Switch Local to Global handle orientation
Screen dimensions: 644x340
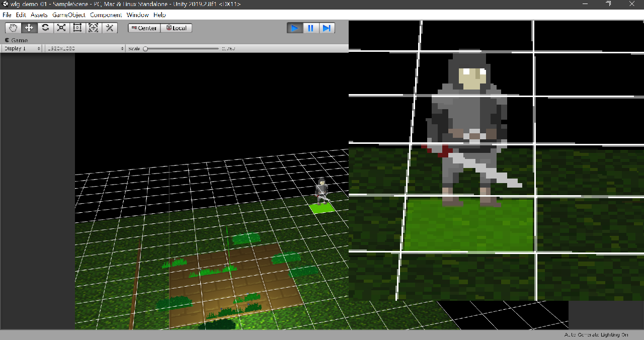[177, 28]
